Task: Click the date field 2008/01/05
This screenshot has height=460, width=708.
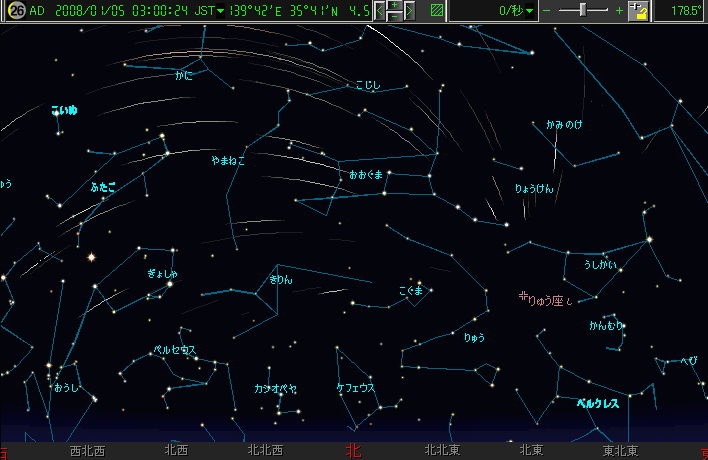Action: point(82,11)
